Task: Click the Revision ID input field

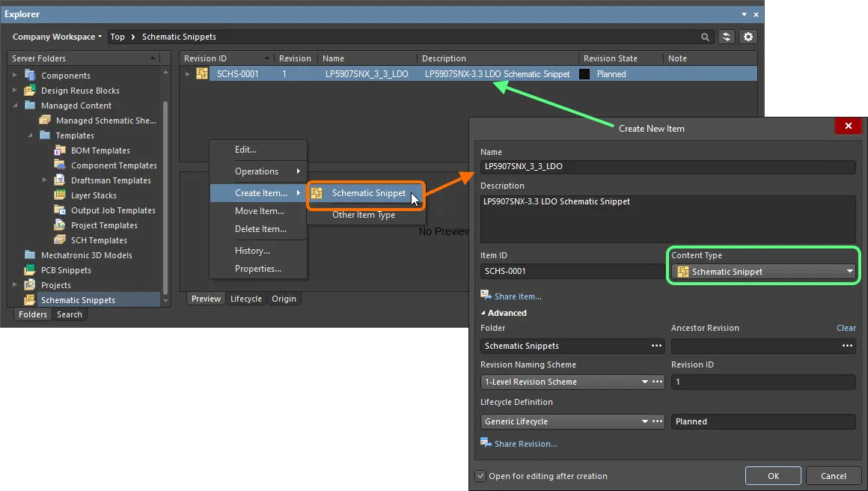Action: click(x=763, y=382)
